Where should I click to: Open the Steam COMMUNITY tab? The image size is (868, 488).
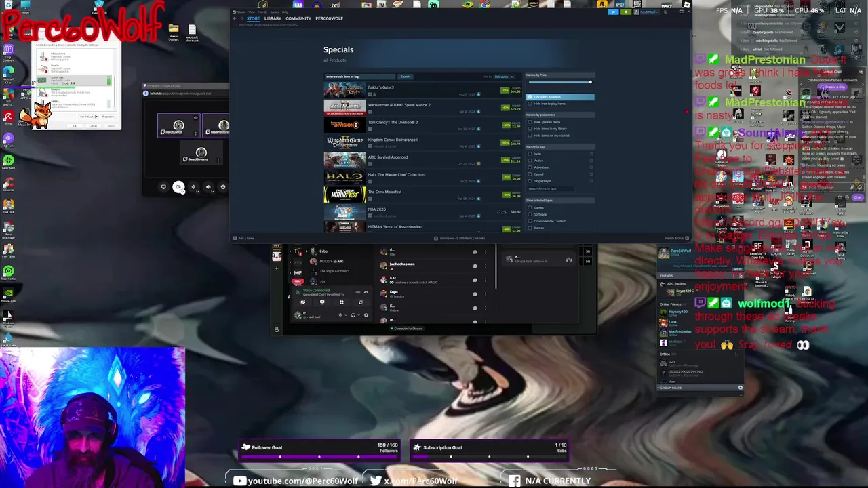pyautogui.click(x=298, y=18)
